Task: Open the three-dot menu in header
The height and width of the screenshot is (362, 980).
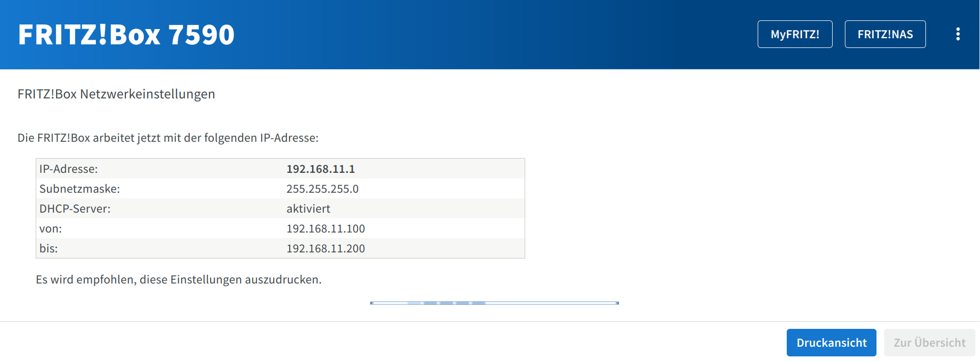Action: coord(958,34)
